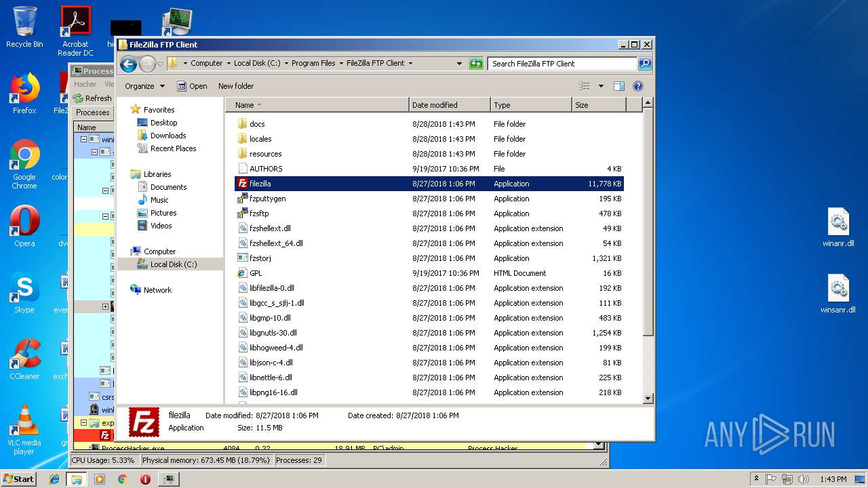Viewport: 868px width, 488px height.
Task: Select the fzputtygen application icon
Action: tap(243, 199)
